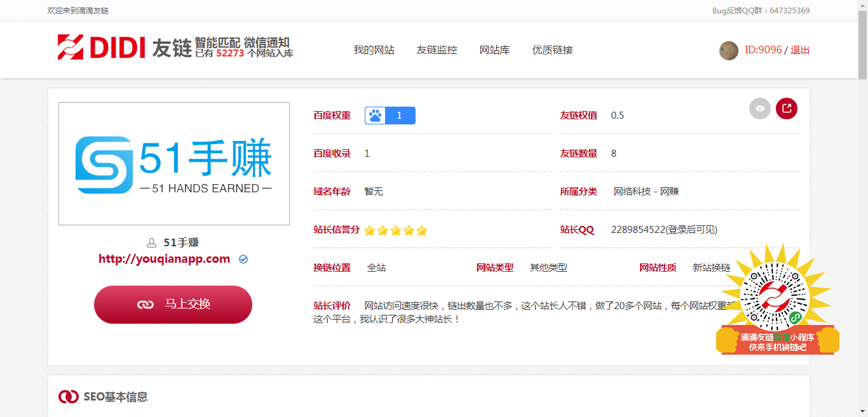Click the red share link icon
The image size is (868, 417).
point(787,109)
